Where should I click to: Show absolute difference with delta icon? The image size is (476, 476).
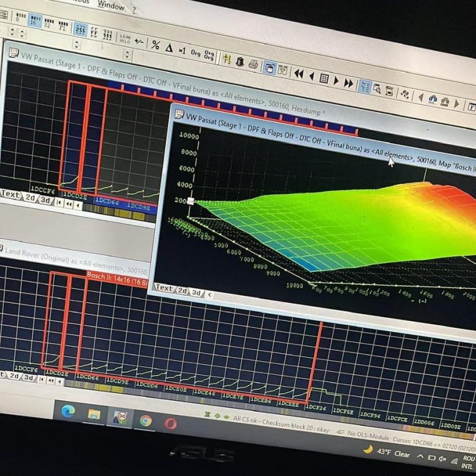click(169, 48)
